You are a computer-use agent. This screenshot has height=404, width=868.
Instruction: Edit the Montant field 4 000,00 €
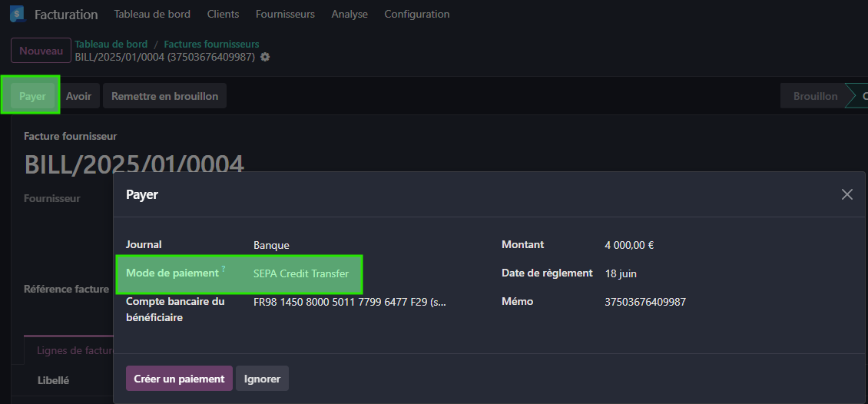629,244
